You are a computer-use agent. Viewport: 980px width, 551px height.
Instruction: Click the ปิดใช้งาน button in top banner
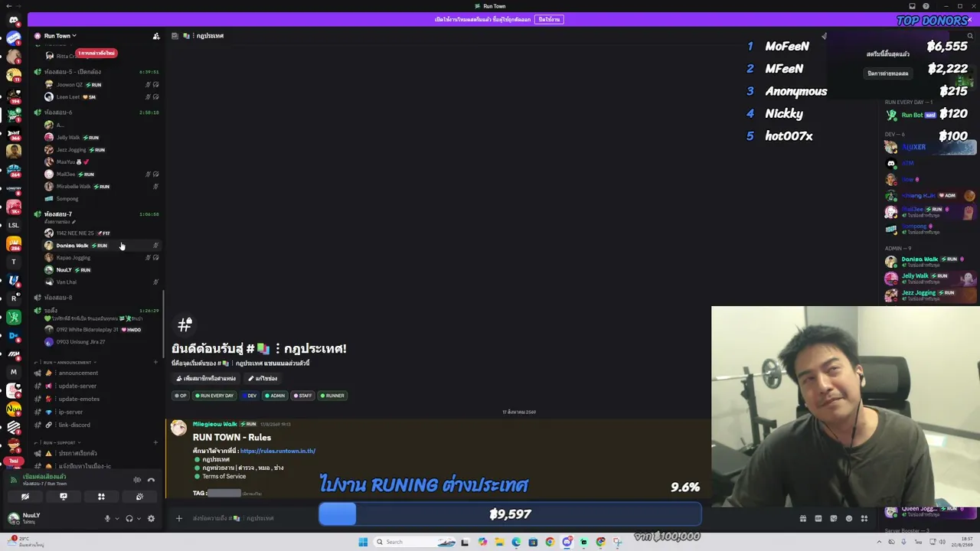549,19
